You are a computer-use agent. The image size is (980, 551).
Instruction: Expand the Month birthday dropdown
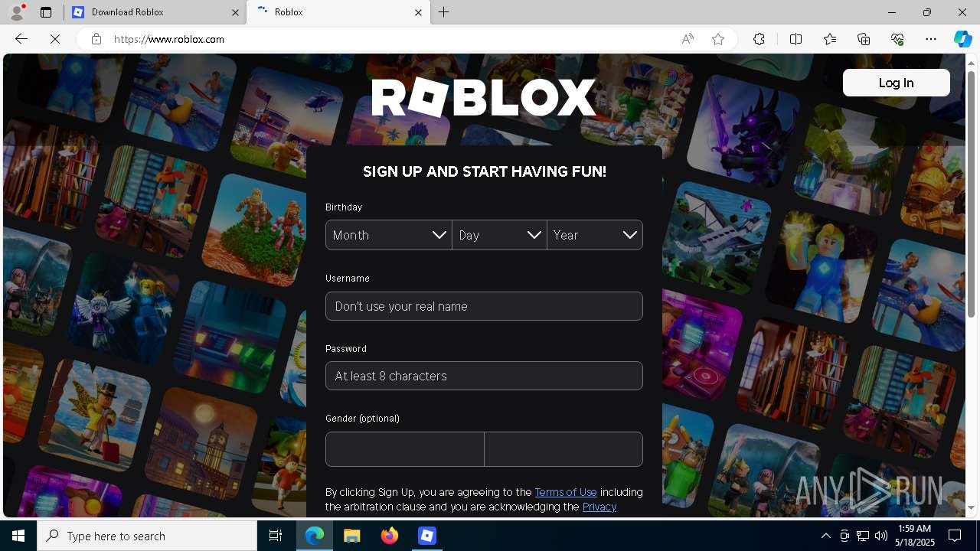point(389,235)
